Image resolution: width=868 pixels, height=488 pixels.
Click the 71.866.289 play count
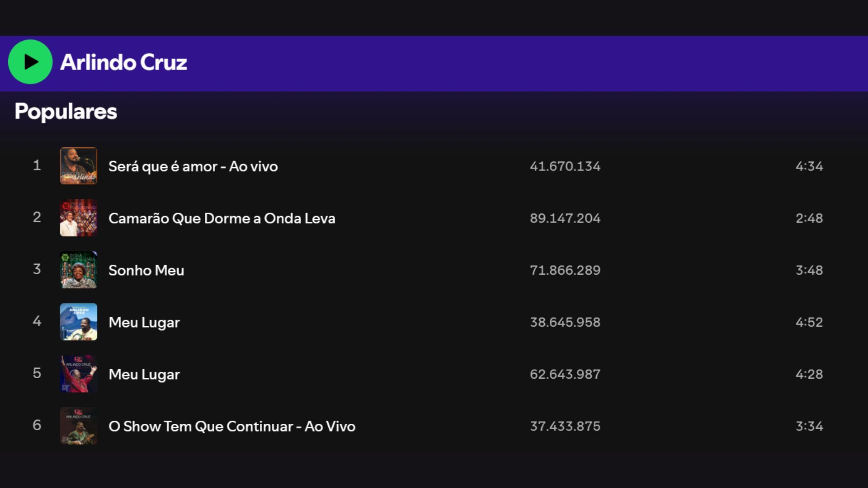[x=565, y=270]
